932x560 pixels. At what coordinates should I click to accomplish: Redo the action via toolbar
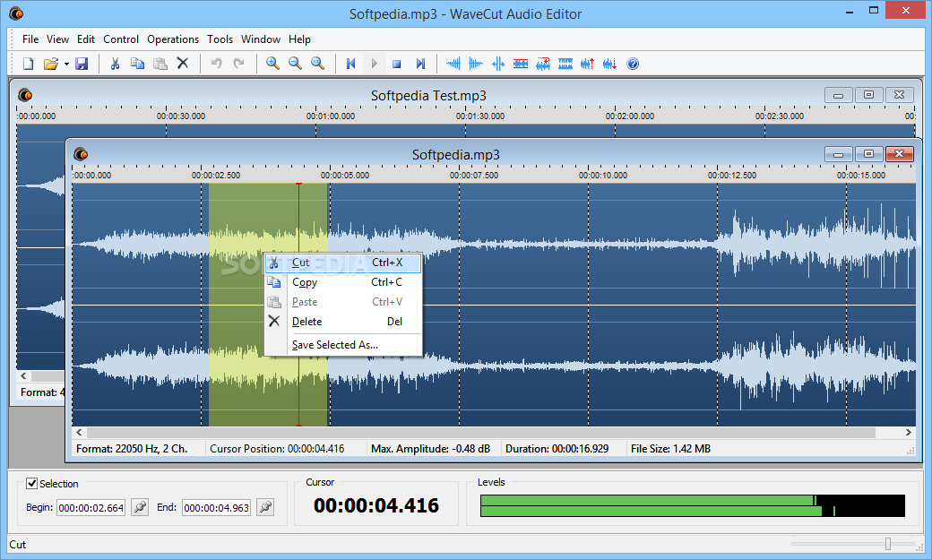coord(239,64)
